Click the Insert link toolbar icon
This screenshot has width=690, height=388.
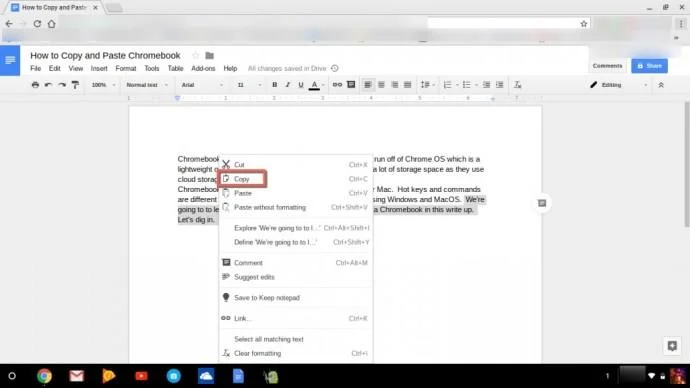pyautogui.click(x=337, y=85)
